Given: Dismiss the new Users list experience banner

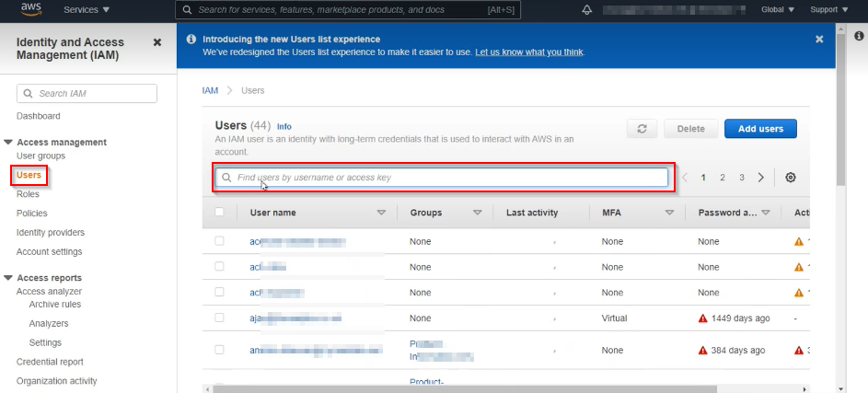Looking at the screenshot, I should click(819, 40).
